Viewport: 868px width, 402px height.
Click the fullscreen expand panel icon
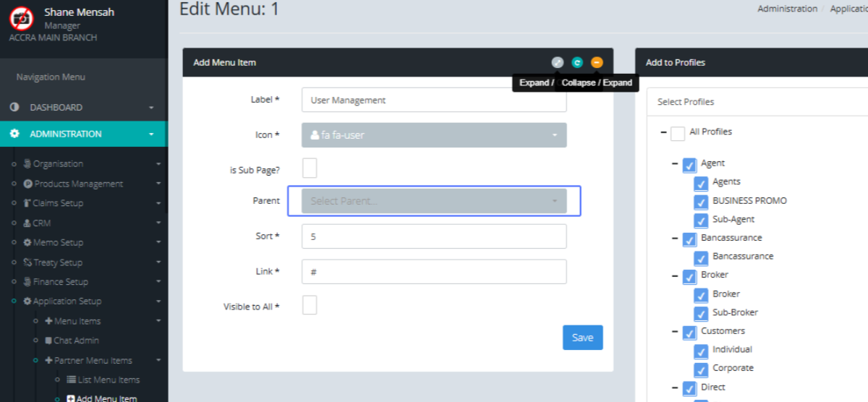point(557,63)
